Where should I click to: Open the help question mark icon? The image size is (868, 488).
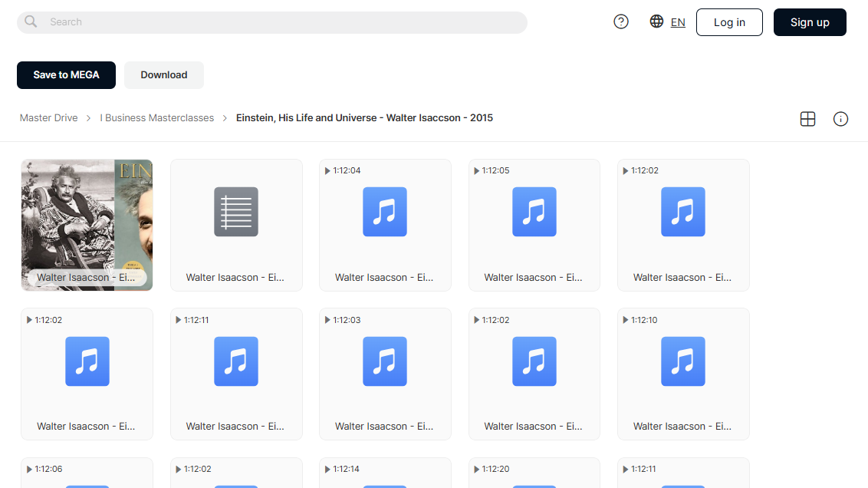point(620,21)
